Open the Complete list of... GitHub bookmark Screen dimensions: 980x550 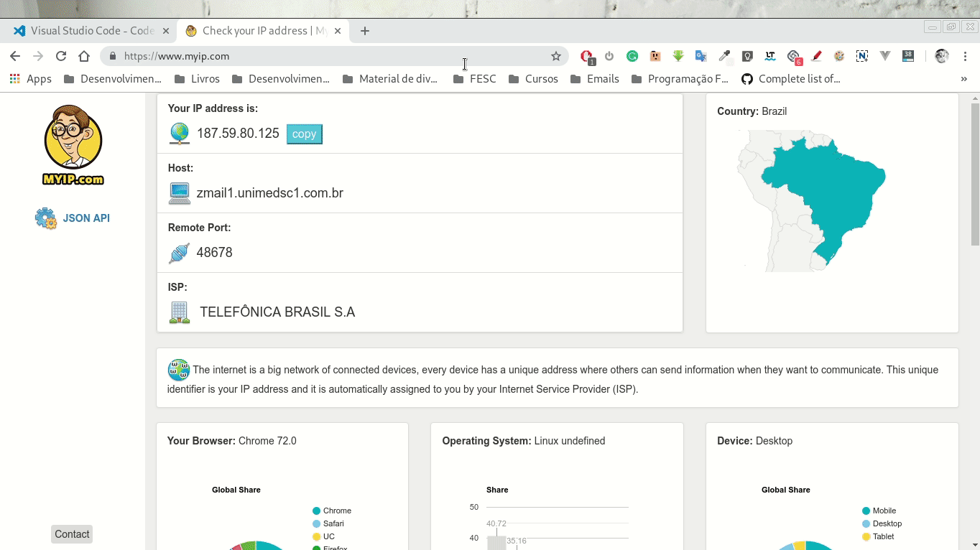point(790,79)
